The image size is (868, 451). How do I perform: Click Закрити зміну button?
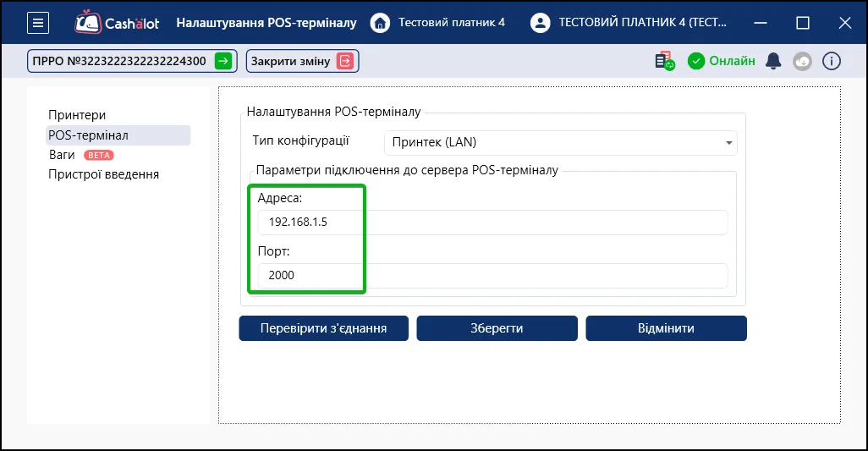[x=302, y=61]
